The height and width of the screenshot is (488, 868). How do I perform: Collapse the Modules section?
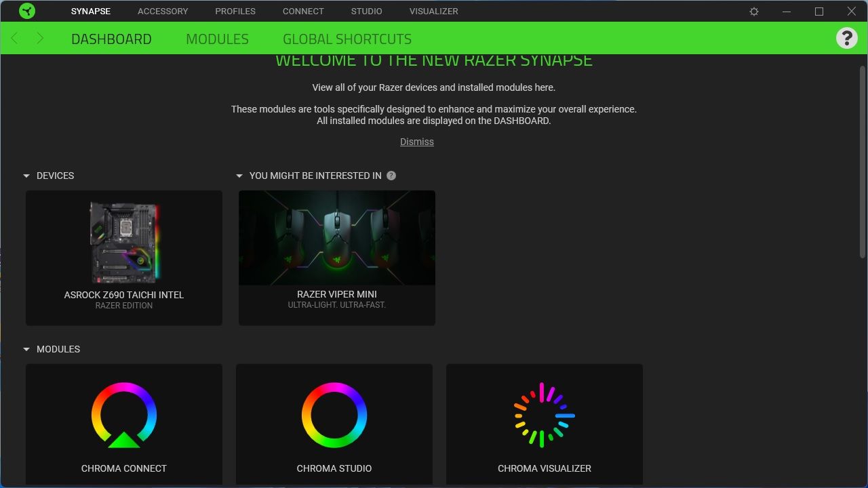click(x=26, y=350)
